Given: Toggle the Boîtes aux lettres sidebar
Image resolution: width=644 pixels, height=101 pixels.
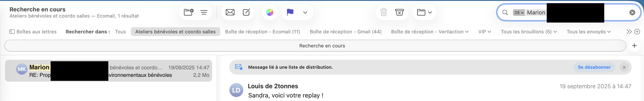Looking at the screenshot, I should (33, 32).
